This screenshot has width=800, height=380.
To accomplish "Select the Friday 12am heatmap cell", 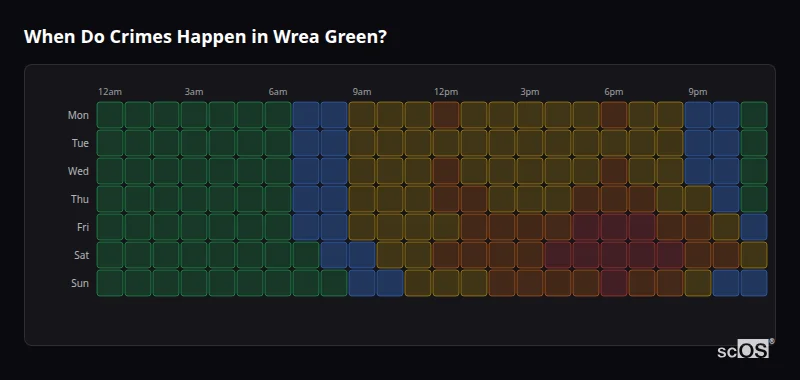I will tap(110, 227).
